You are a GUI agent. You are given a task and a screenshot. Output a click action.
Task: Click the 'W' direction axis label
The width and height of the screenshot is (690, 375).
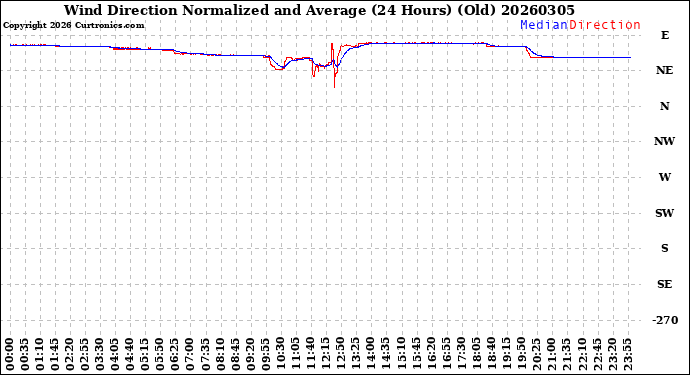(x=664, y=177)
